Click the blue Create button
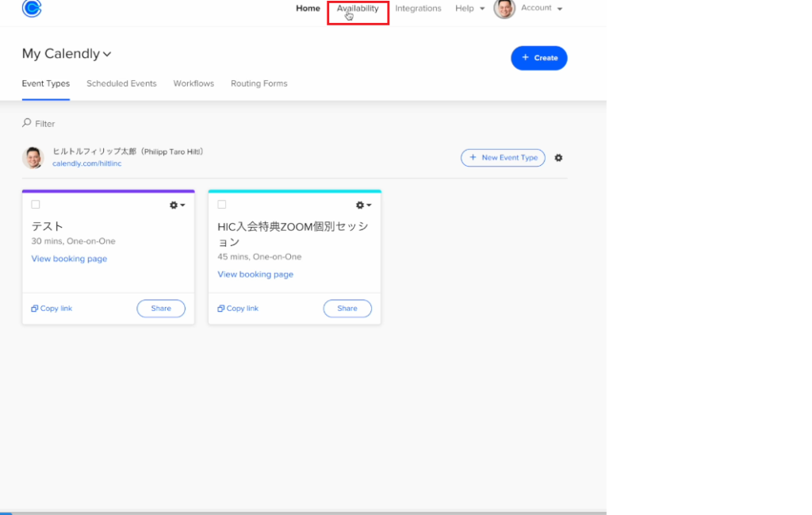The height and width of the screenshot is (515, 812). (539, 58)
